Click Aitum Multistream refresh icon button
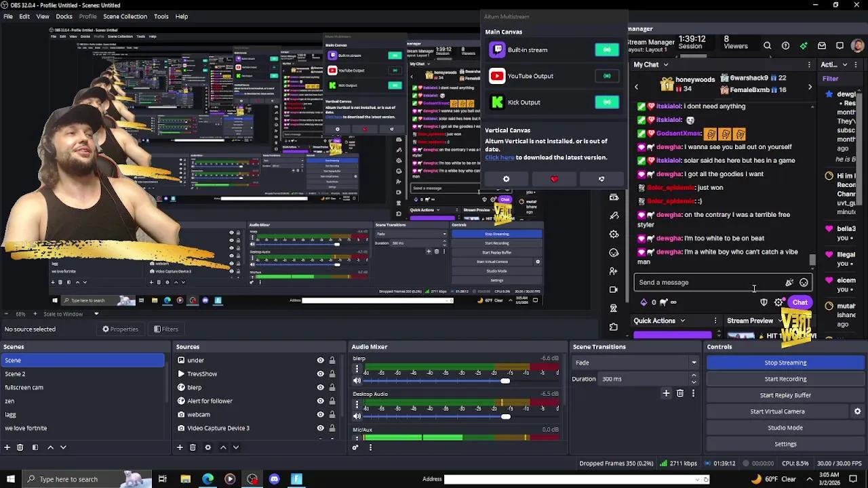Image resolution: width=868 pixels, height=488 pixels. point(601,179)
